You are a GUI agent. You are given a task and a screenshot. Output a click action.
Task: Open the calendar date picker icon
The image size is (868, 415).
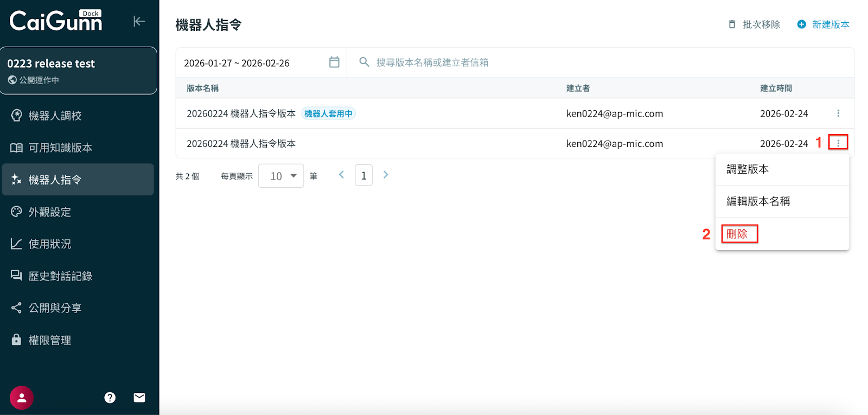[334, 62]
